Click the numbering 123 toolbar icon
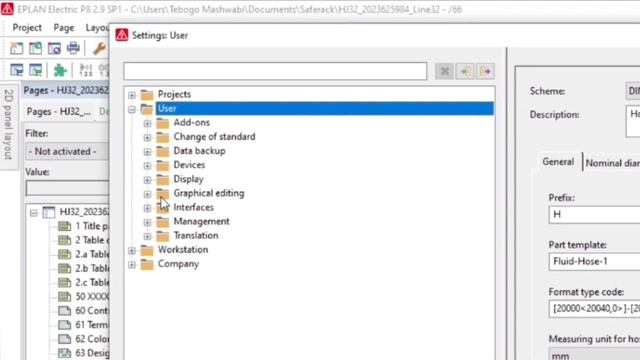The width and height of the screenshot is (640, 360). pos(86,70)
